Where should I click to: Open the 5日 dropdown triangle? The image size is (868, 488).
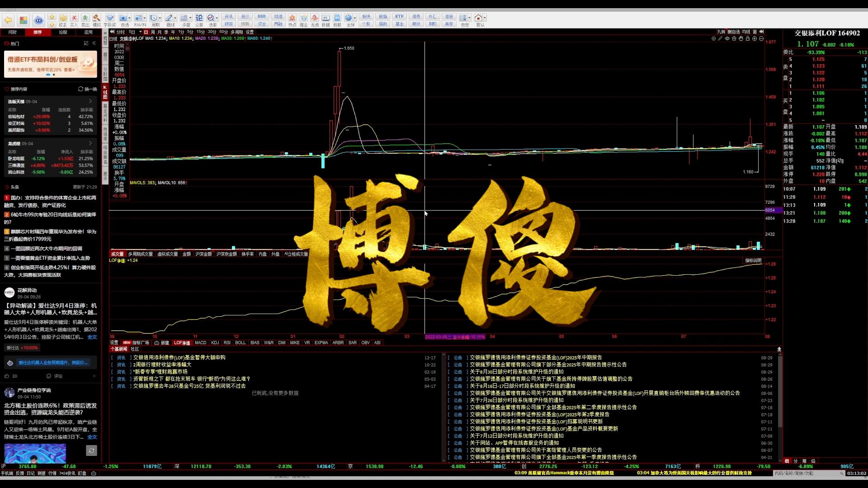[140, 32]
